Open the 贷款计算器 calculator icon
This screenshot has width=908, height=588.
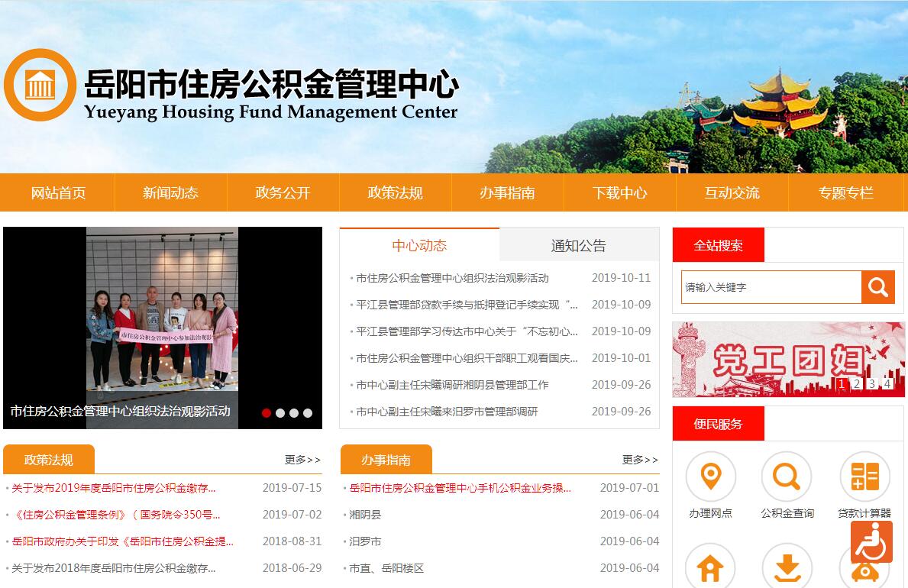[864, 477]
